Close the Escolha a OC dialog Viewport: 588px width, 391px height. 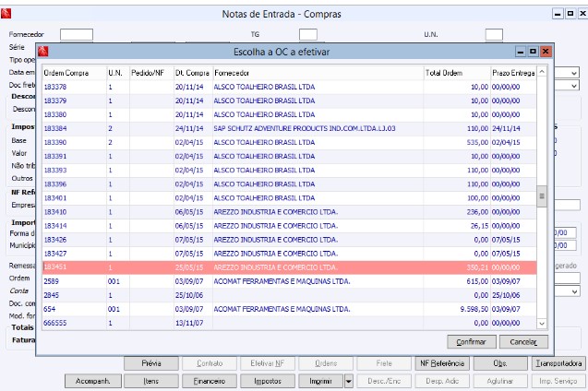pos(546,52)
